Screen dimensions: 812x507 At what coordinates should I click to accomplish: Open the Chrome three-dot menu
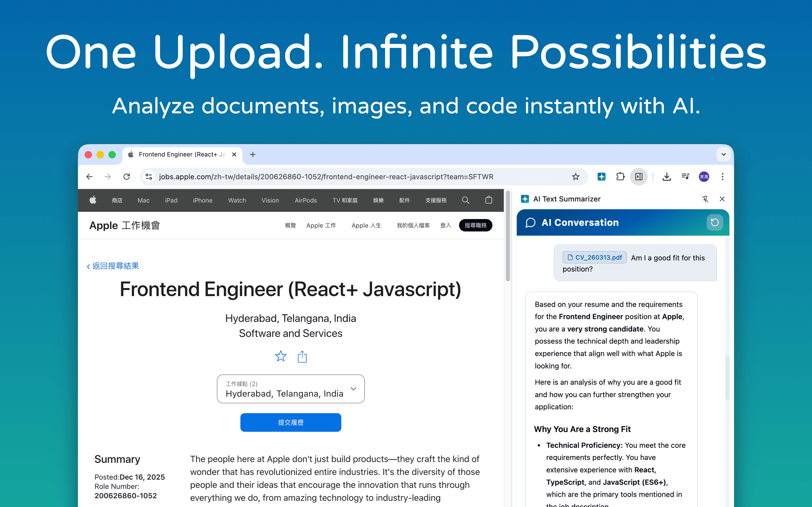coord(722,177)
